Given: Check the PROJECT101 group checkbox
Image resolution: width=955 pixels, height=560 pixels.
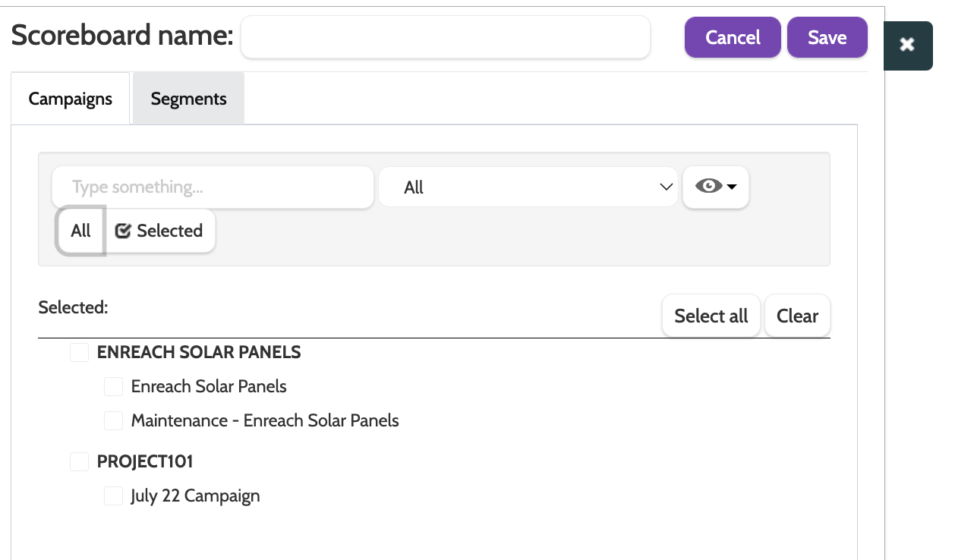Looking at the screenshot, I should click(x=80, y=462).
